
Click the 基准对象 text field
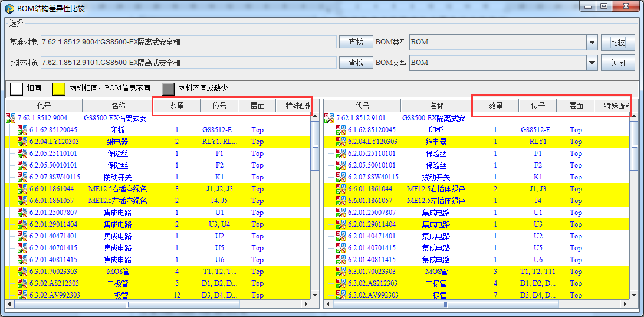188,43
